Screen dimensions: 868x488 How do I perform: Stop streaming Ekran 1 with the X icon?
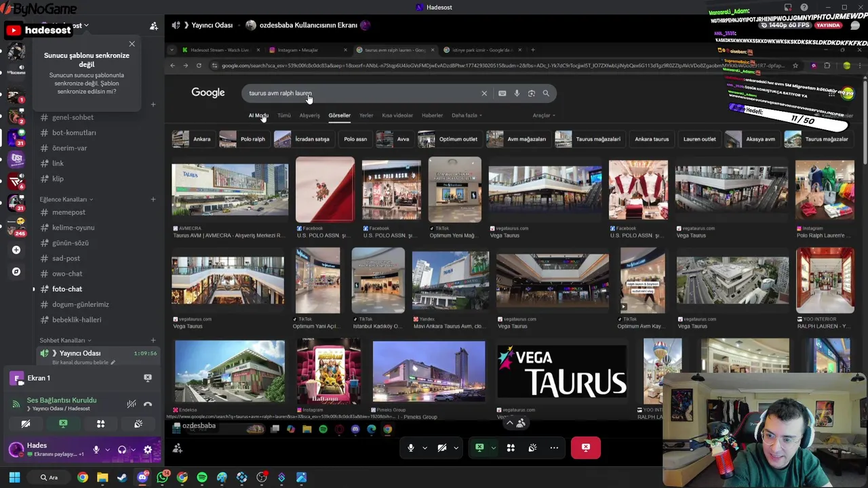click(x=148, y=378)
